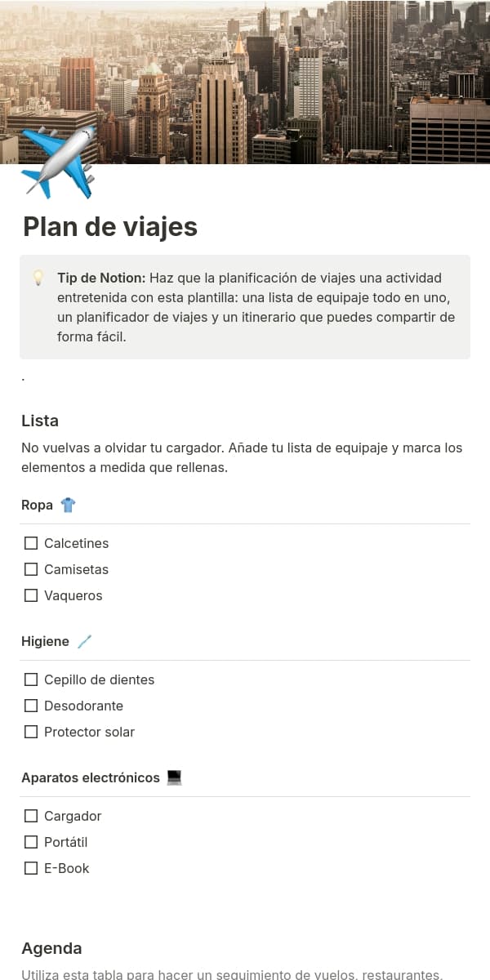Viewport: 490px width, 980px height.
Task: Toggle the Cepillo de dientes checkbox
Action: pos(31,679)
